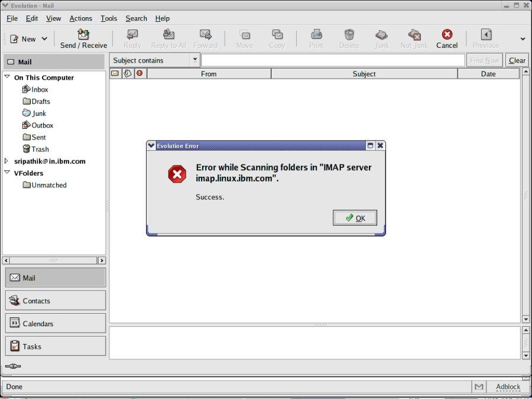Maximize the Evolution Error dialog

coord(371,145)
